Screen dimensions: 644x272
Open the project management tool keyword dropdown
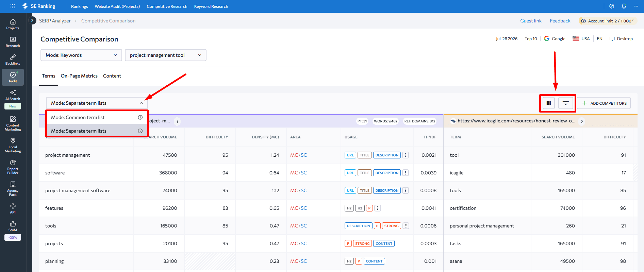tap(165, 55)
